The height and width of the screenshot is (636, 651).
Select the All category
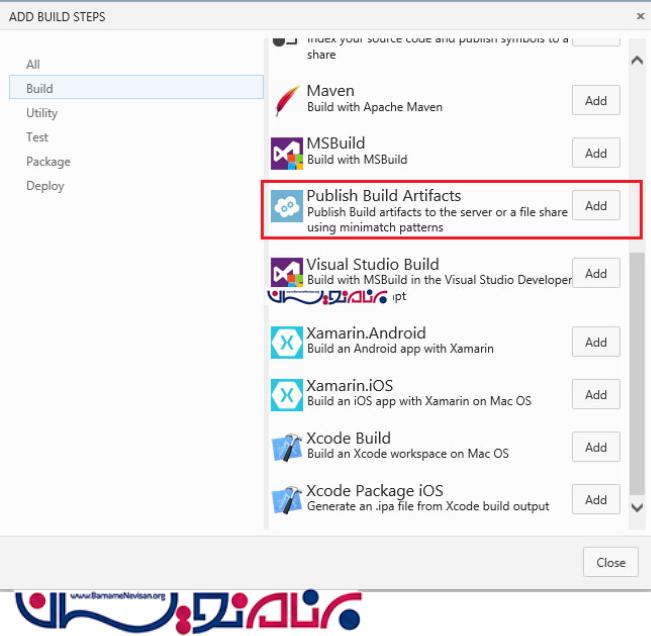click(33, 64)
